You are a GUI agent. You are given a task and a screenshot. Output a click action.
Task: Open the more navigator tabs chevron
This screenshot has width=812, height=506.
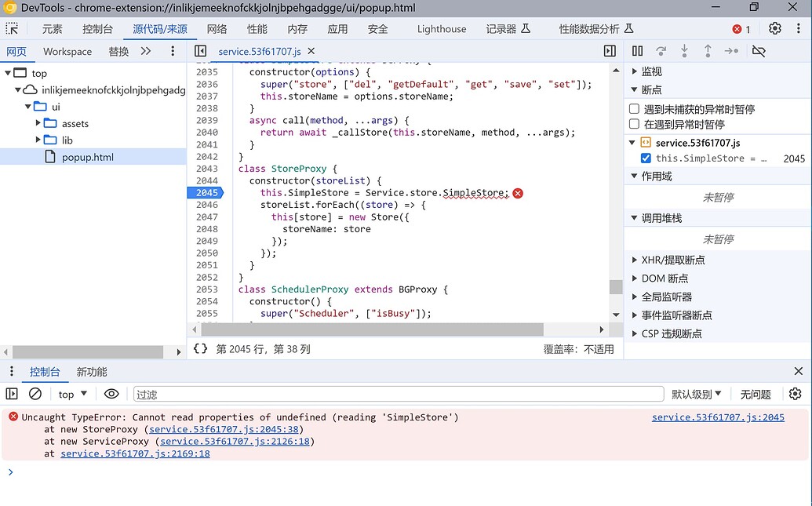(145, 51)
